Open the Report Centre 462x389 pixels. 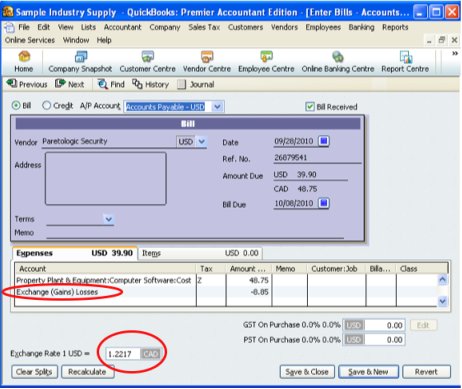pos(405,62)
